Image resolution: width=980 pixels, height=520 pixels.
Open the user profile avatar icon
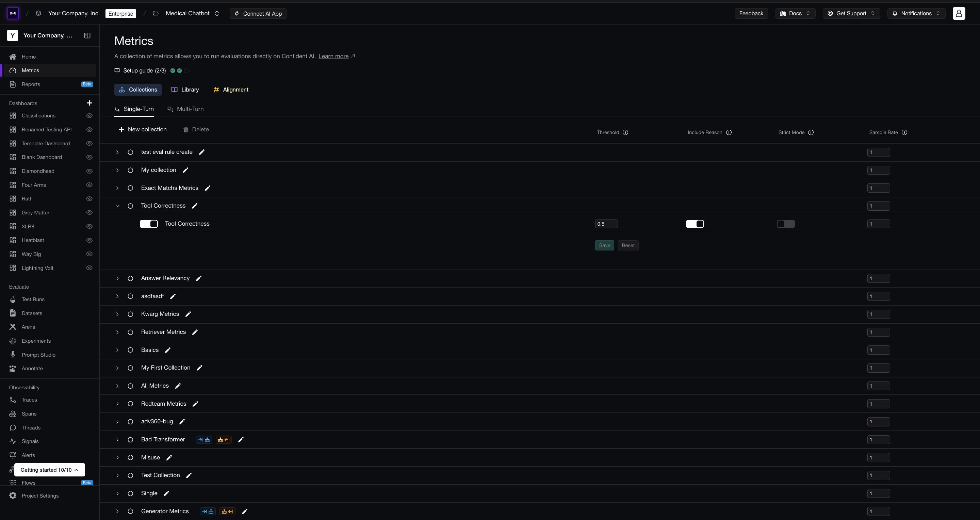[959, 13]
